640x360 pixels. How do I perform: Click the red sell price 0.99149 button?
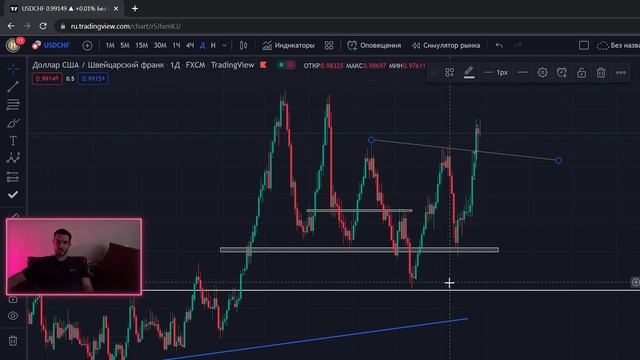(47, 78)
